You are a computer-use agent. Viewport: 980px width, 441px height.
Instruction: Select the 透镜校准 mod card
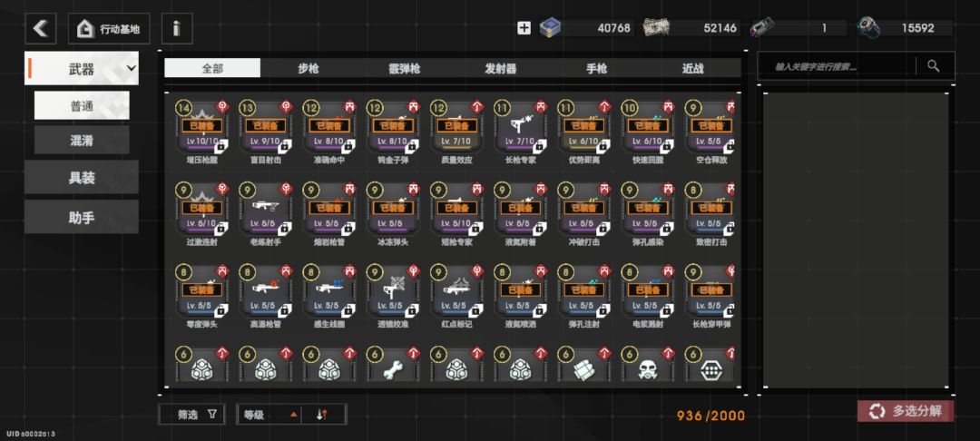point(393,296)
